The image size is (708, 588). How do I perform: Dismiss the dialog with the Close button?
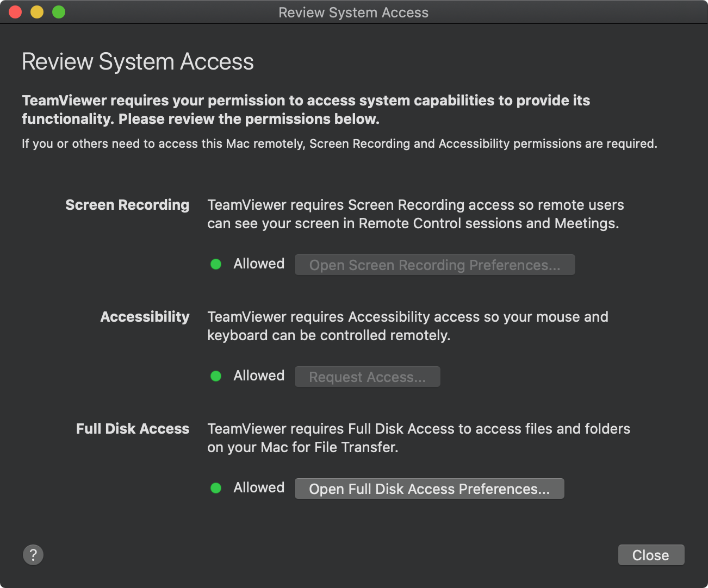point(651,555)
